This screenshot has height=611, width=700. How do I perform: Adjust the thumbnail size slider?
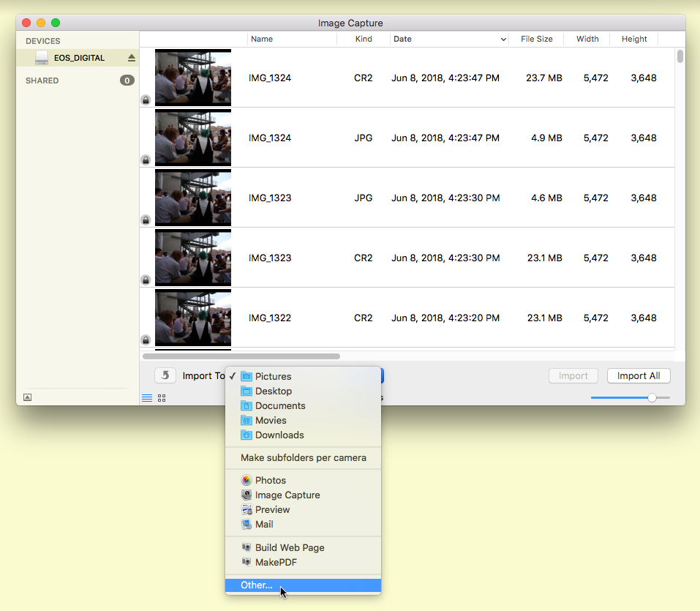click(651, 397)
